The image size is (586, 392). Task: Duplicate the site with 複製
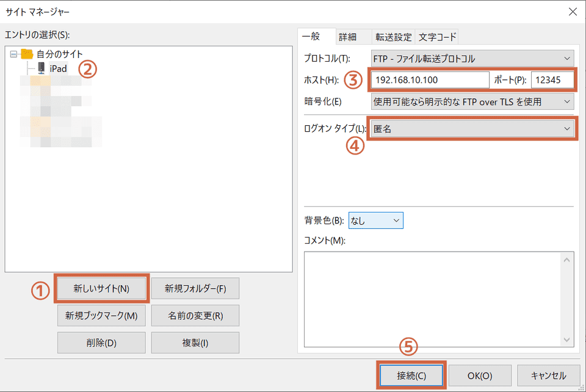point(194,343)
